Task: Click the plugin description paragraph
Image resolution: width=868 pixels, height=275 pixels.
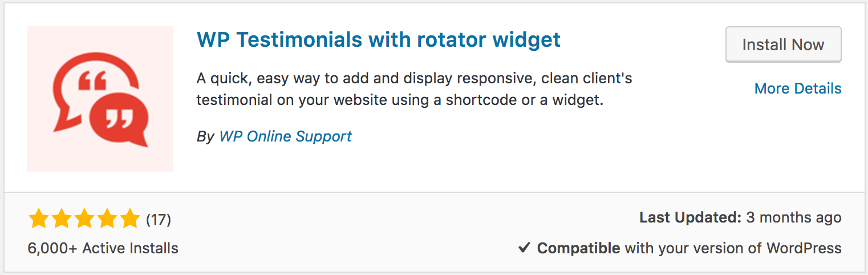Action: click(x=414, y=89)
